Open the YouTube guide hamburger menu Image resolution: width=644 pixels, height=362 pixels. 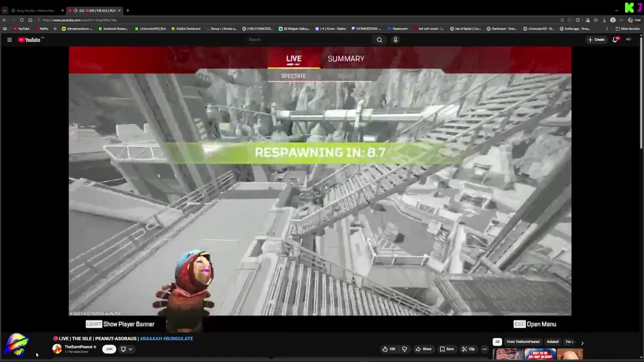[x=9, y=40]
